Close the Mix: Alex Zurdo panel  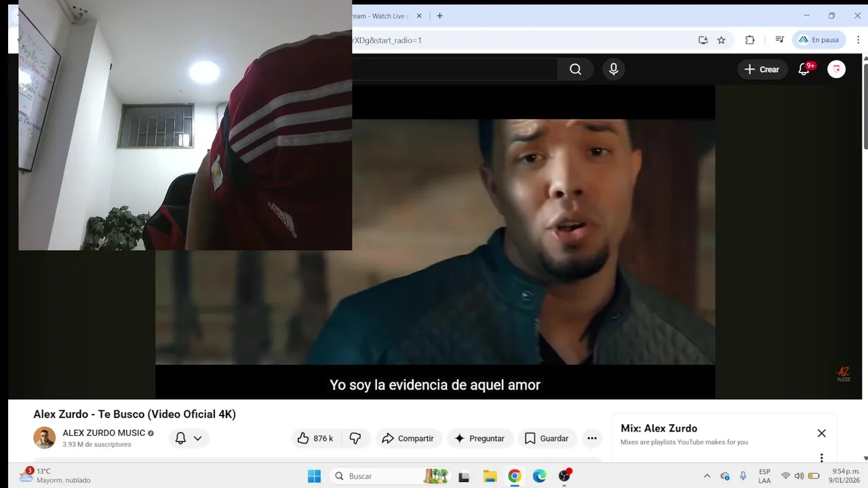coord(821,433)
